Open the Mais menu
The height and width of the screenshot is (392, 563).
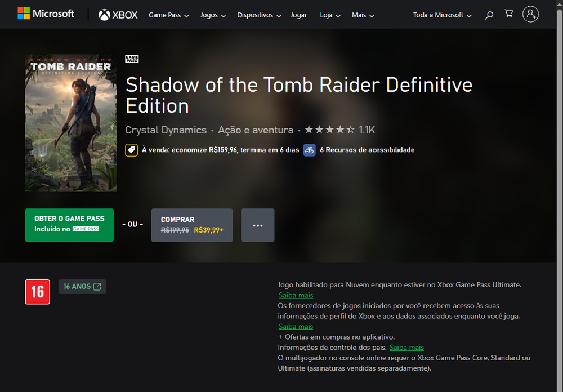(363, 15)
